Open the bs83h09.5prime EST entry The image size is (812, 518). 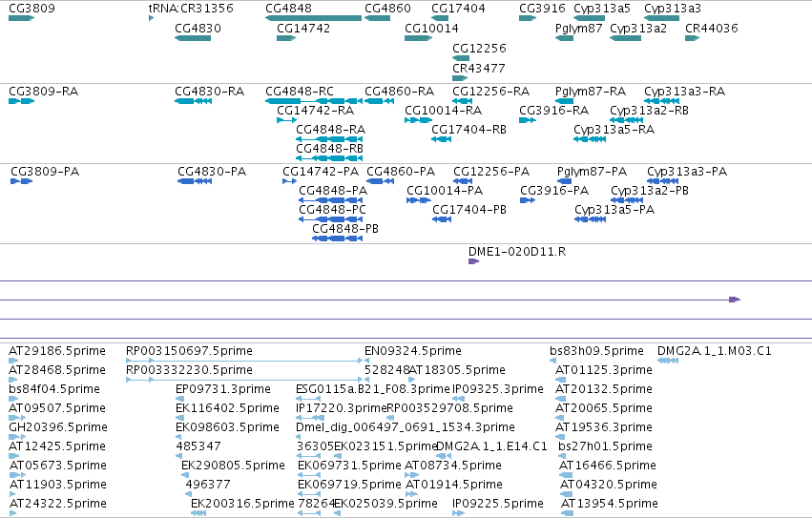[x=553, y=361]
